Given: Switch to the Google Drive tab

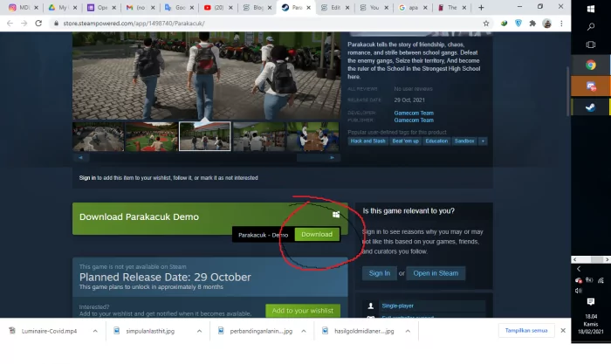Looking at the screenshot, I should click(62, 7).
